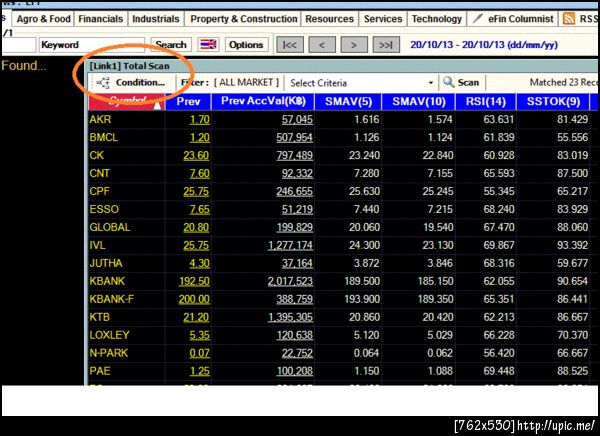Sort by the Symbol column header

pos(126,101)
